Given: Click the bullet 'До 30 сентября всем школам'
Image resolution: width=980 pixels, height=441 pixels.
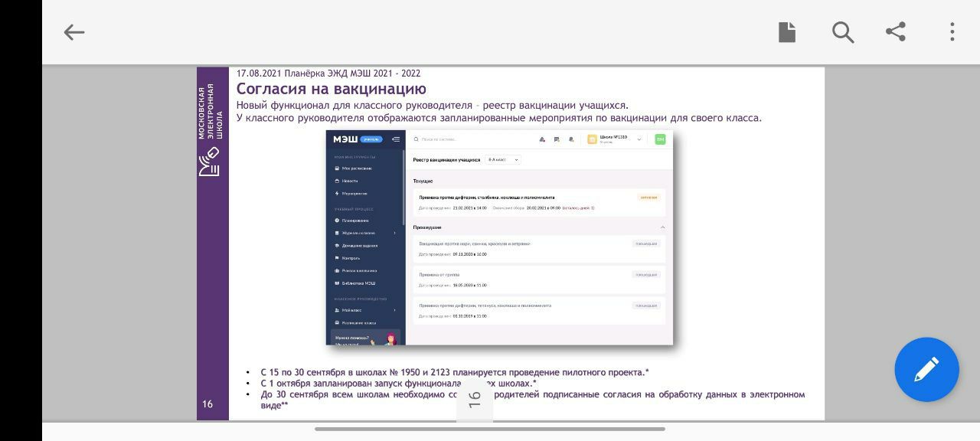Looking at the screenshot, I should (533, 400).
